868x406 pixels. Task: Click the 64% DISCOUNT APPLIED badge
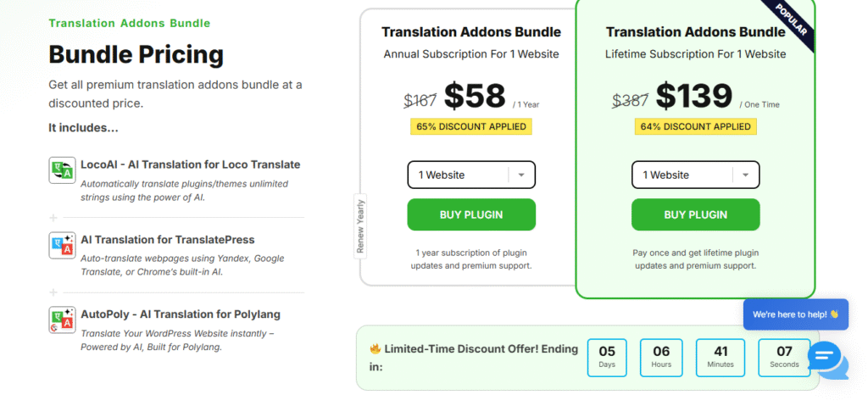[x=695, y=126]
